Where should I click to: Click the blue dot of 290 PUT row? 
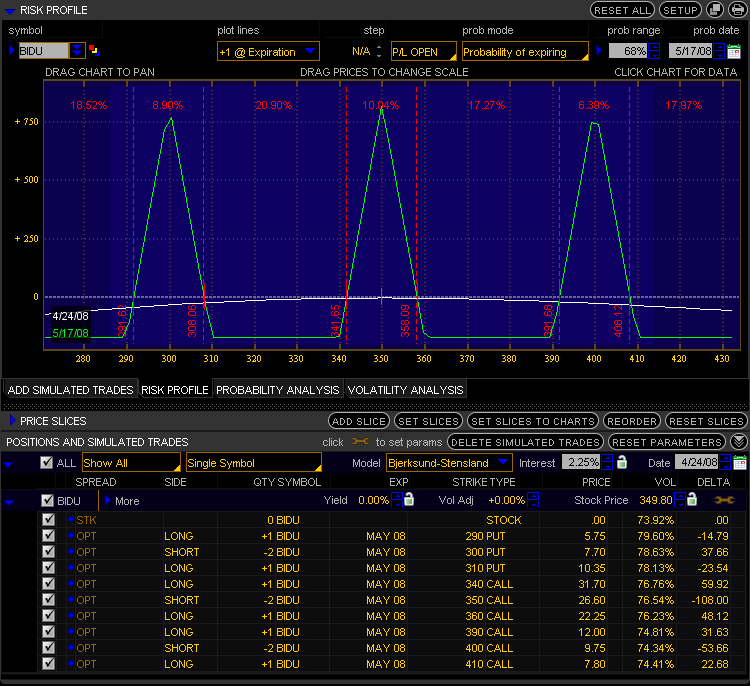(71, 535)
